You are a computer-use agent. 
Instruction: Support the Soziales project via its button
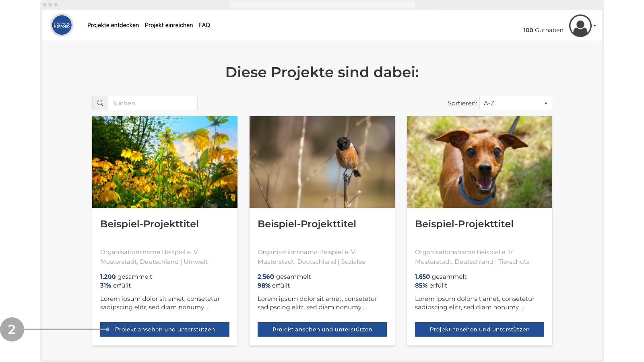[322, 329]
